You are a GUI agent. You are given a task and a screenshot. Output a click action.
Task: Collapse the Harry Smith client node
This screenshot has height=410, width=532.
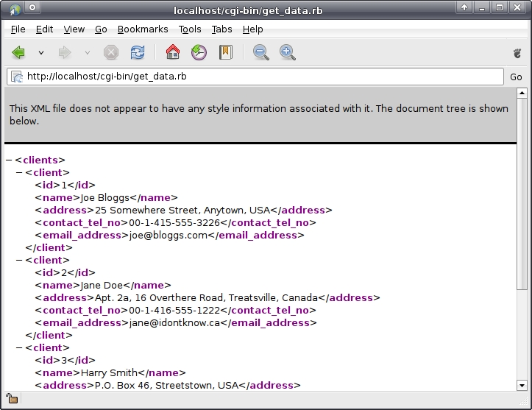click(x=19, y=347)
